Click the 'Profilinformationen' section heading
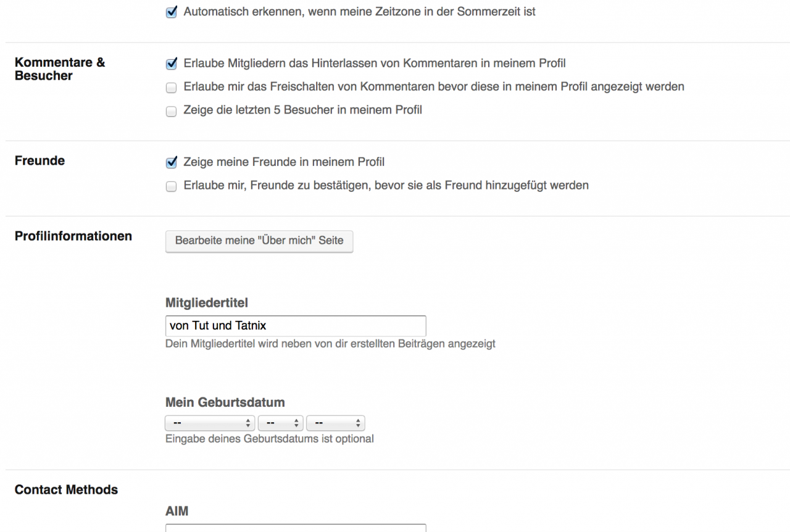This screenshot has height=532, width=790. (73, 236)
